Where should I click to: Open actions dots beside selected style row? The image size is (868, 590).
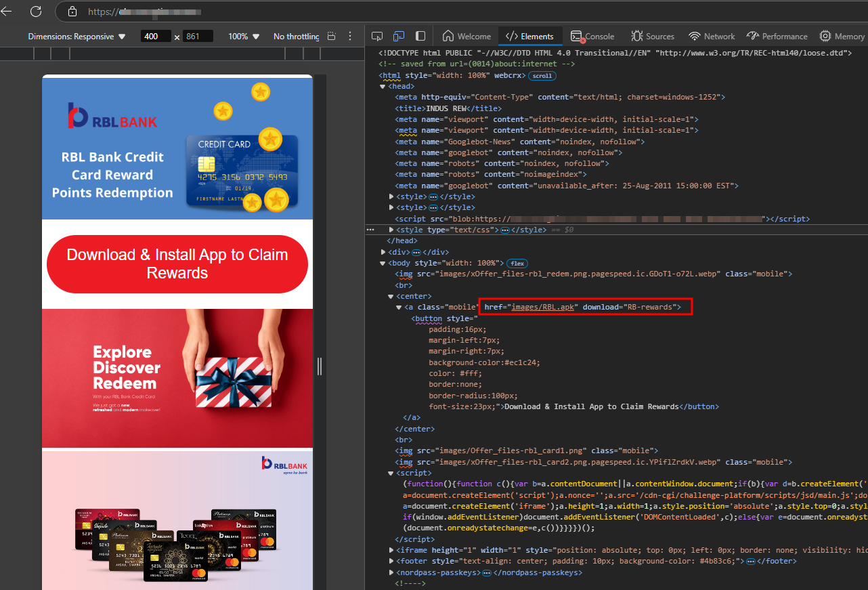[370, 230]
